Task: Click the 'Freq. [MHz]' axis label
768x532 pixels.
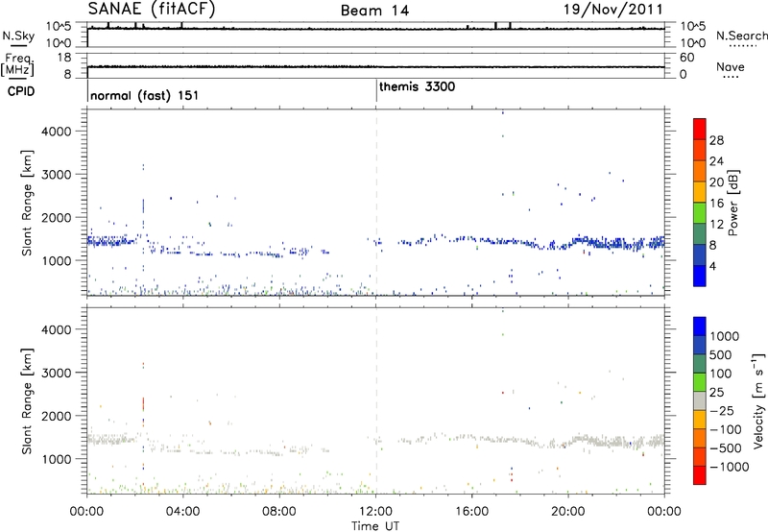Action: click(17, 64)
